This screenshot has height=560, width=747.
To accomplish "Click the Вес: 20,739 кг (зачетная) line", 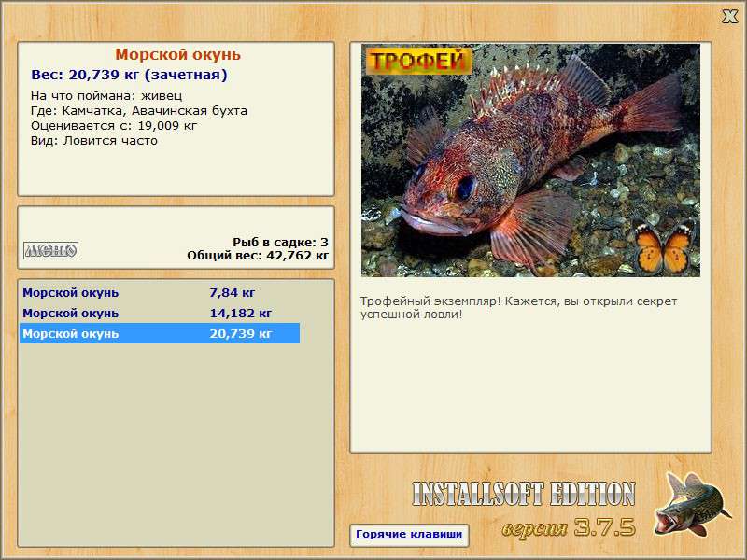I will 129,75.
